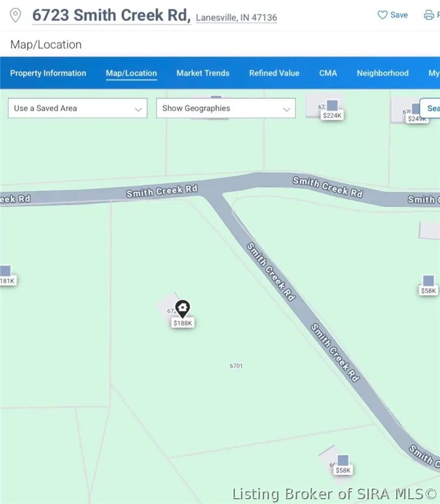Click the Search button on the map
This screenshot has height=504, width=440.
[433, 108]
